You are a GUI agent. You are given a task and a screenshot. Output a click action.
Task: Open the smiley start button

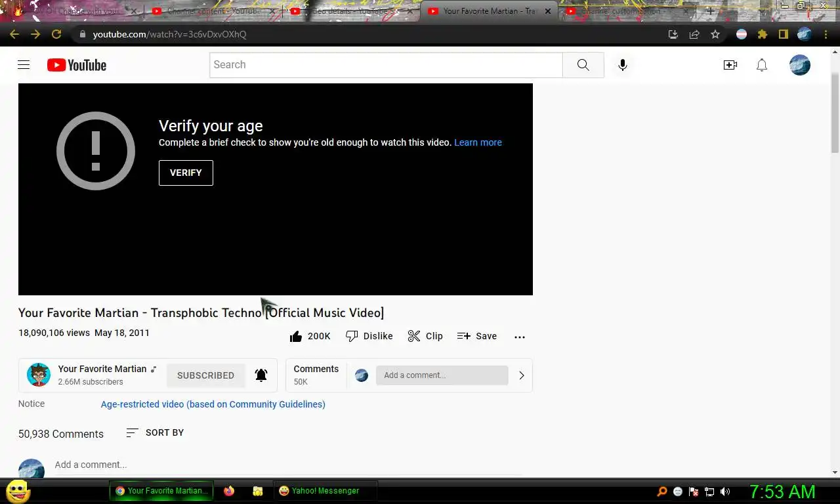pyautogui.click(x=18, y=491)
